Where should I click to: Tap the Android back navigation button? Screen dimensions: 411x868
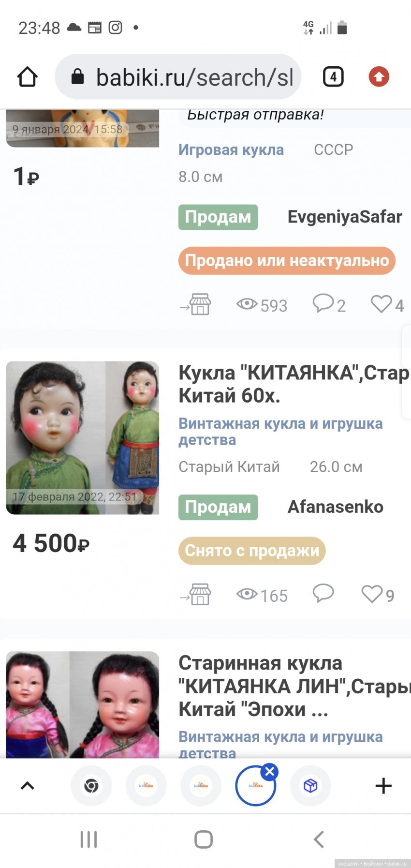point(319,839)
